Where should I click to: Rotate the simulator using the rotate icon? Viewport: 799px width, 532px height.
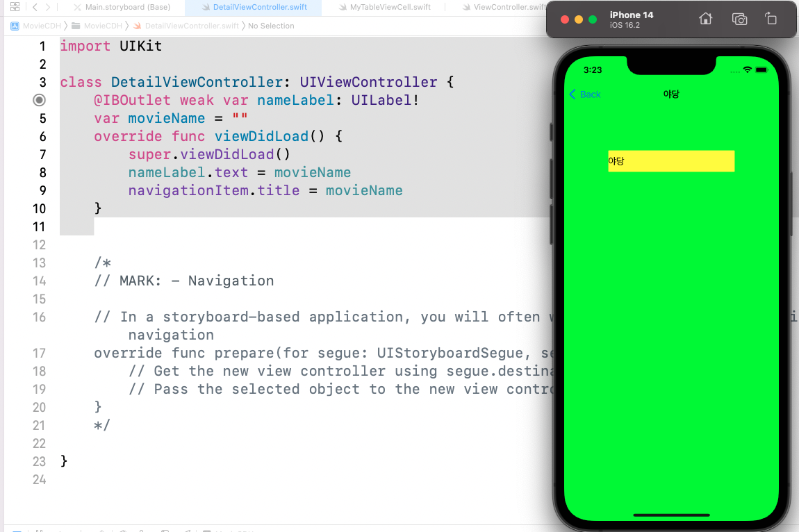pyautogui.click(x=771, y=19)
